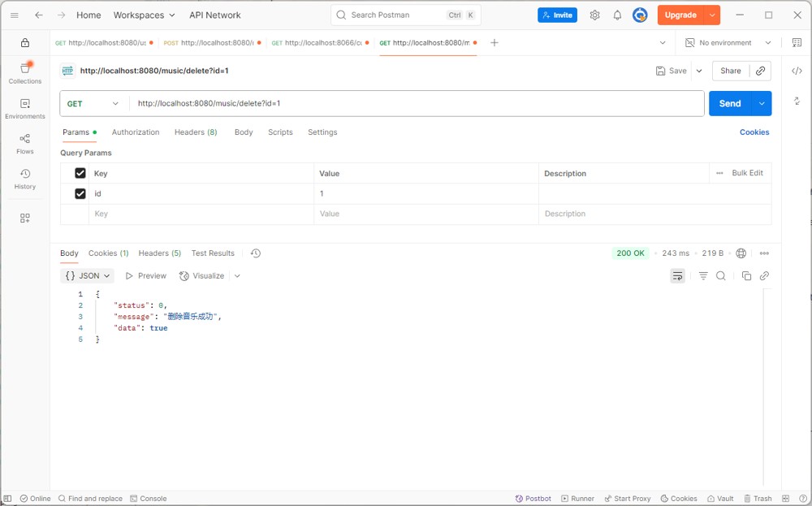Click Bulk Edit for params
The height and width of the screenshot is (506, 812).
pyautogui.click(x=747, y=173)
